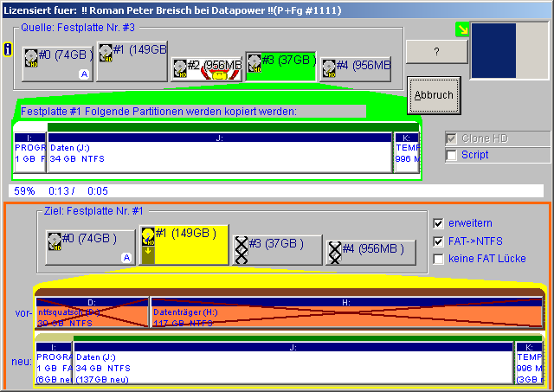Select source disk #1 (149GB)
The width and height of the screenshot is (554, 392).
point(132,56)
